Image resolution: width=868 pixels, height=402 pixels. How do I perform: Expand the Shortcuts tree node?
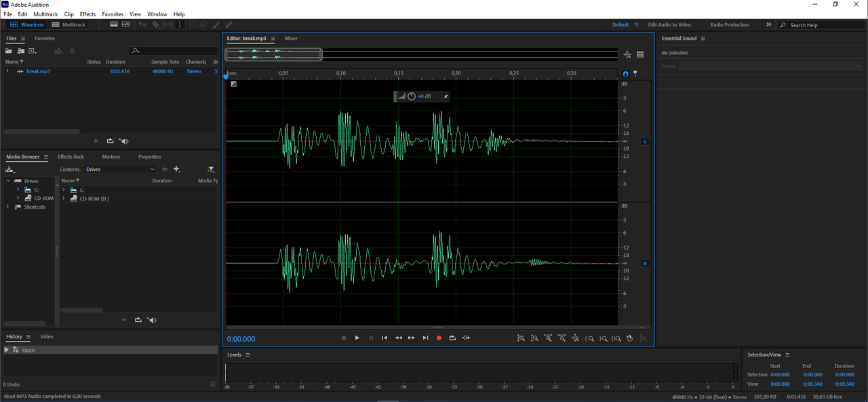[8, 207]
